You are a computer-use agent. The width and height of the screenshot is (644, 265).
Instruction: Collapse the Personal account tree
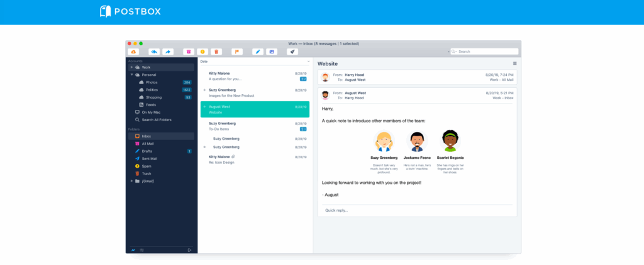(x=131, y=75)
